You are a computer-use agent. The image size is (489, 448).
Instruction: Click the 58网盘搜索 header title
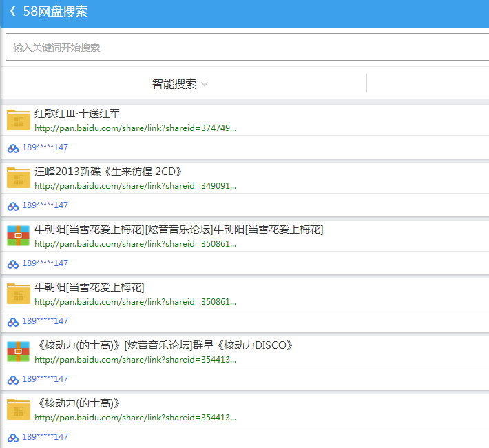55,12
